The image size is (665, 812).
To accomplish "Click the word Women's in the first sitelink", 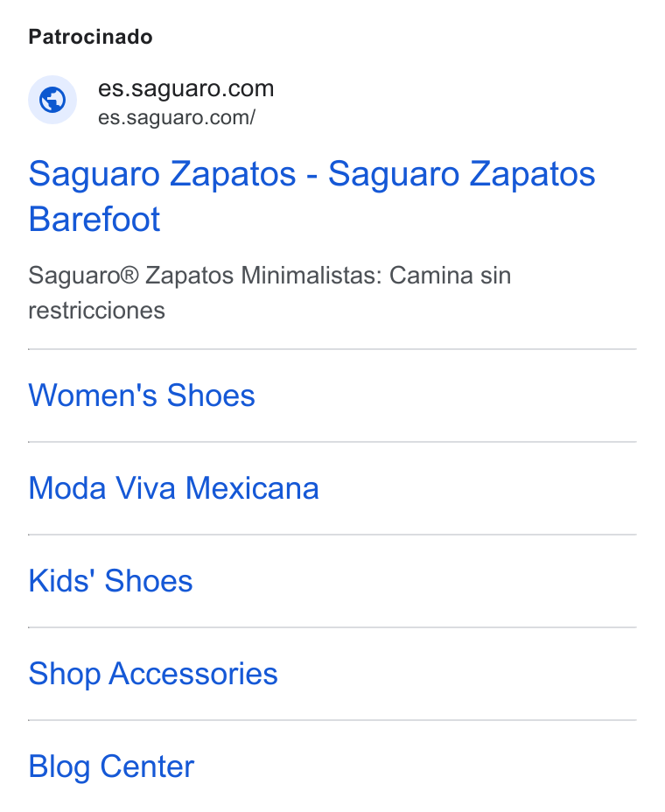I will point(93,395).
